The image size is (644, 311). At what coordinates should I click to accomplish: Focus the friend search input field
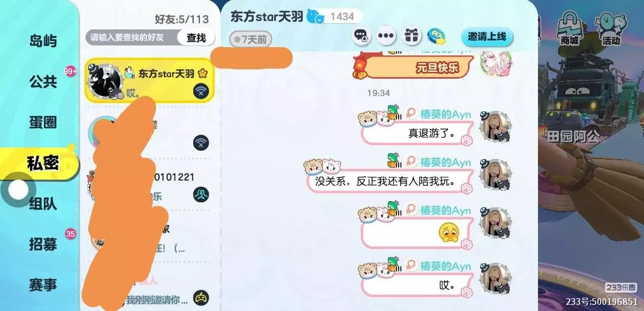132,38
